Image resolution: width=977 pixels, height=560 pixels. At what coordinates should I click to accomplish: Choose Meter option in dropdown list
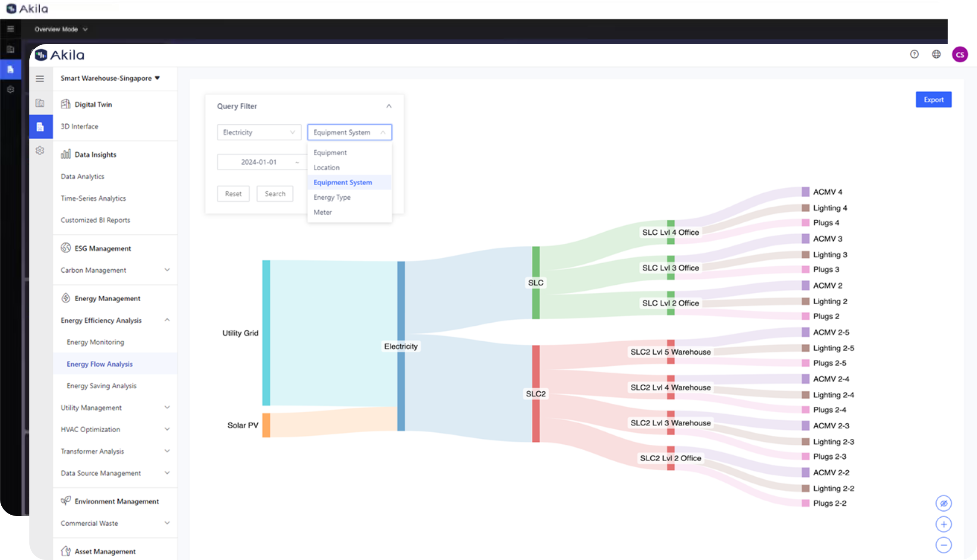click(322, 212)
